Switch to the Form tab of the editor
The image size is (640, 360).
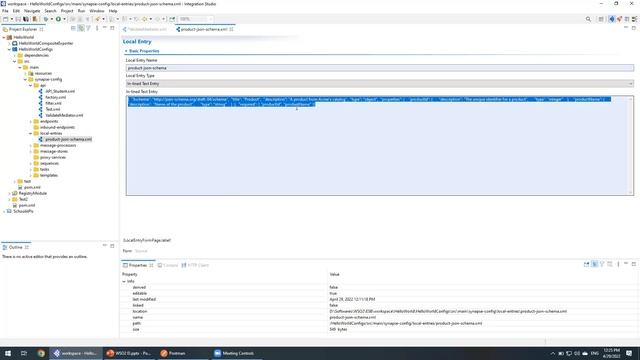[x=127, y=251]
